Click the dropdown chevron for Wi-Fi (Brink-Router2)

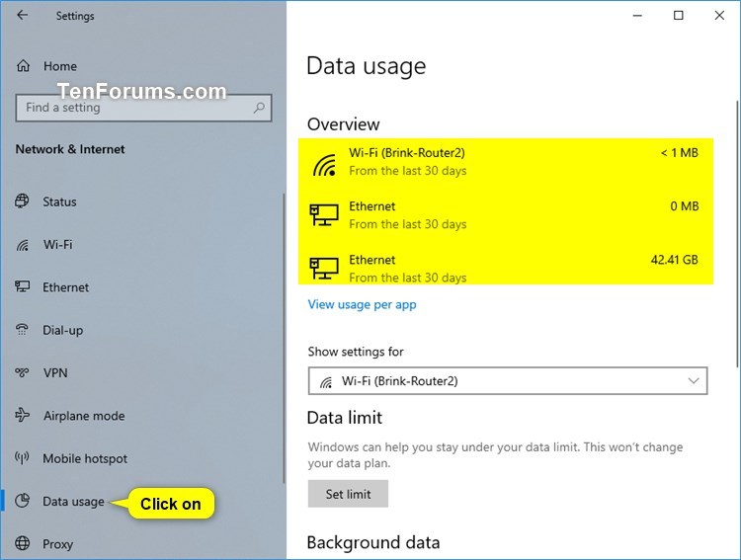694,381
